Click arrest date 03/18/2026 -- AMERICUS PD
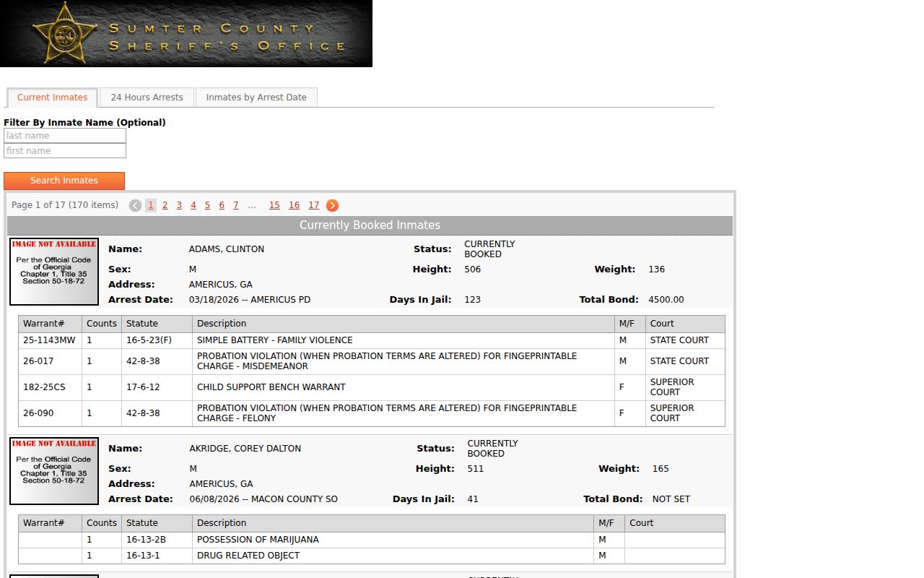Viewport: 924px width, 578px height. 250,300
